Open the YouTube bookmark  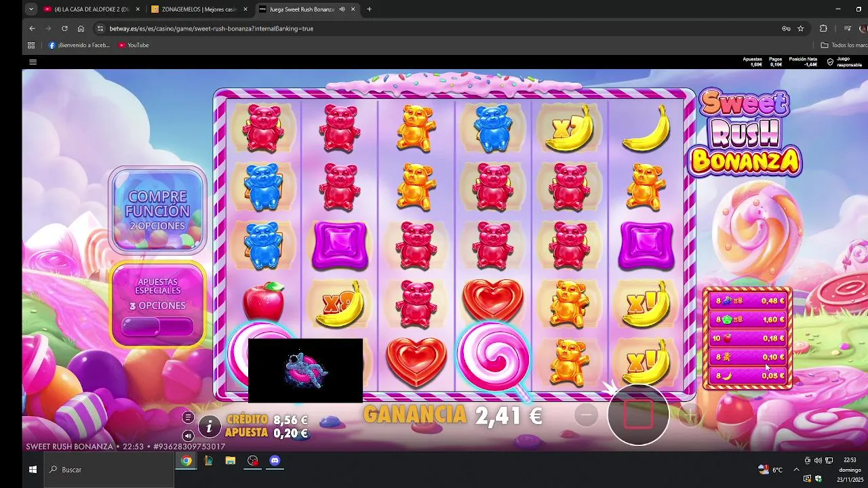click(134, 45)
